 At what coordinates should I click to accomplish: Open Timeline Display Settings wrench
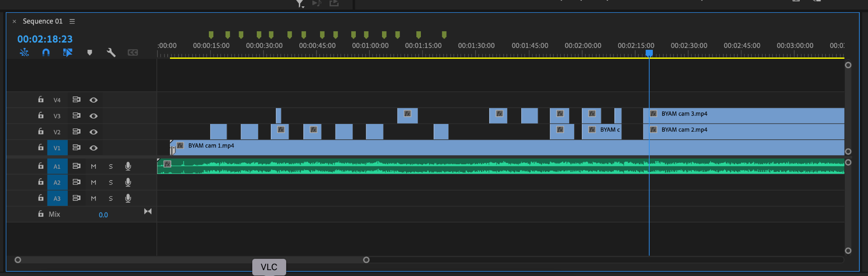[x=111, y=52]
